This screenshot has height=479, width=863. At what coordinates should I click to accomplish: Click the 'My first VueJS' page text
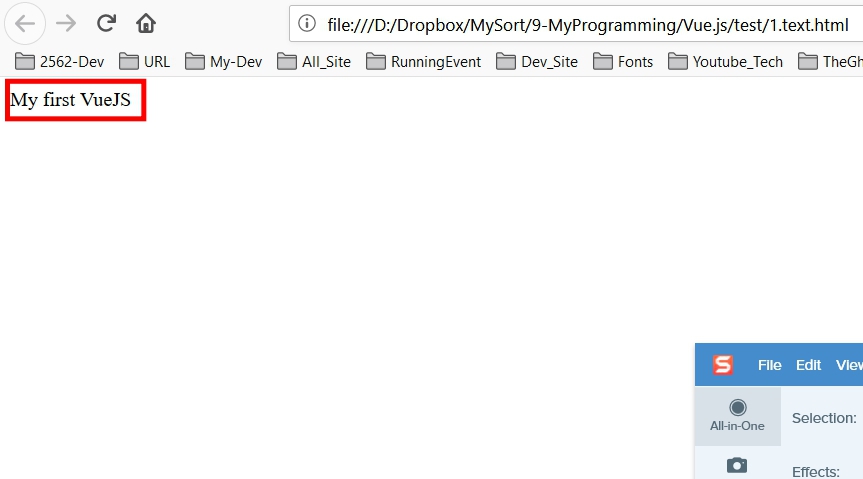70,100
